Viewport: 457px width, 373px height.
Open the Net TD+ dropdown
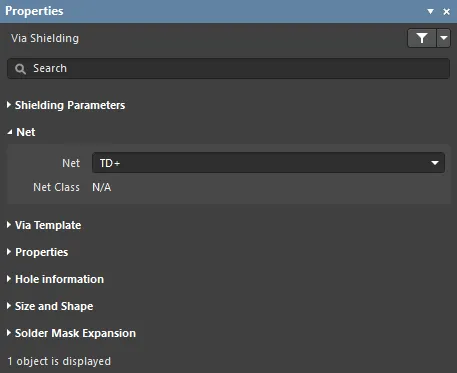[268, 163]
